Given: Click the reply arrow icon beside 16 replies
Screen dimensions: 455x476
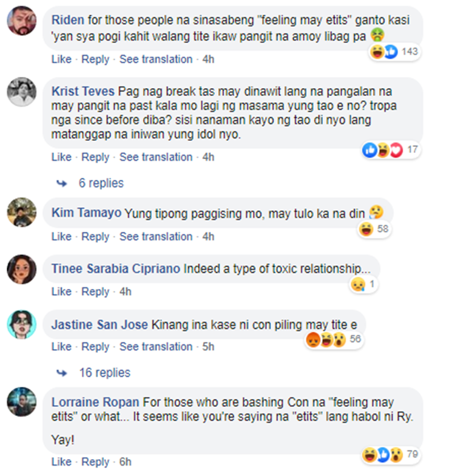Looking at the screenshot, I should (x=62, y=373).
